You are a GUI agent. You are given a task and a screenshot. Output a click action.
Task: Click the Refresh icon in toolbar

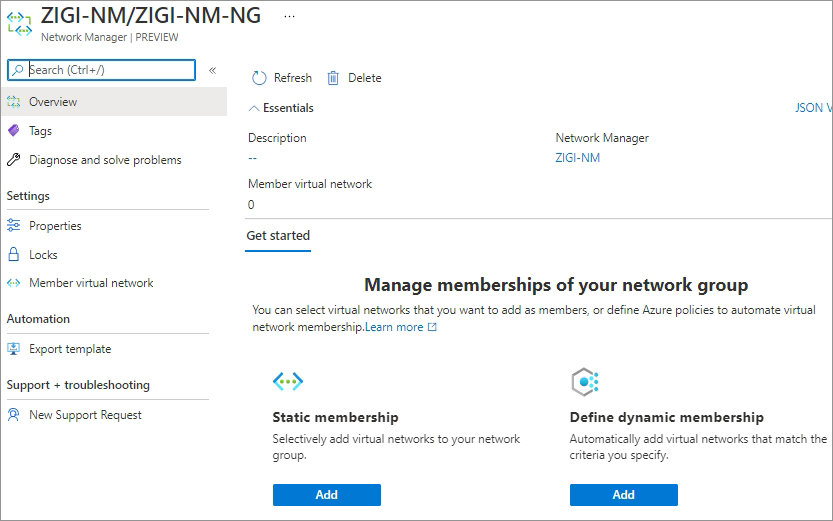pos(259,78)
